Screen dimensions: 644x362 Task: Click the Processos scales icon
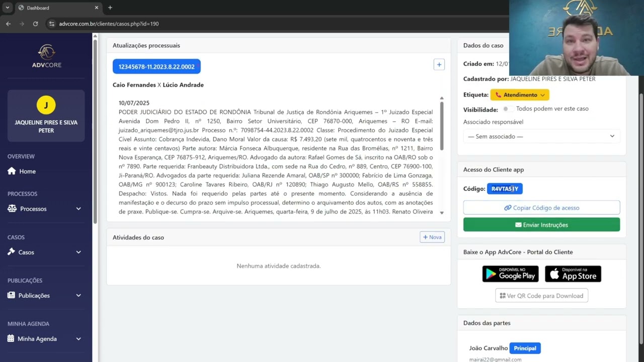12,208
